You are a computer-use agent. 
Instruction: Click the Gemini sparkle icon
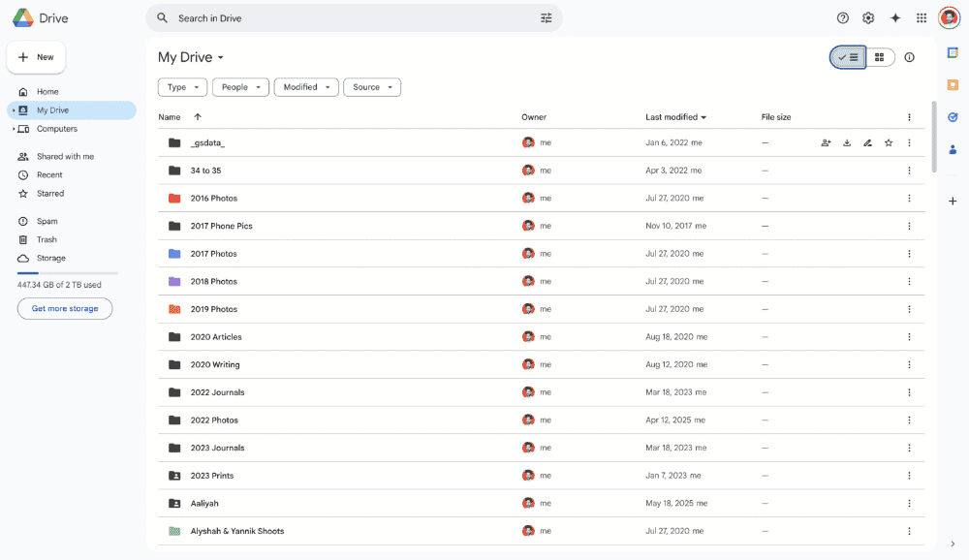point(894,18)
